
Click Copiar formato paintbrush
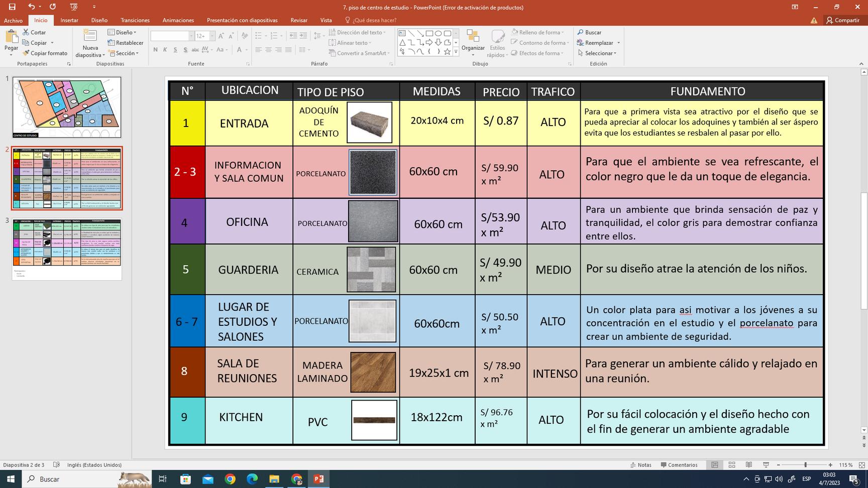(45, 53)
